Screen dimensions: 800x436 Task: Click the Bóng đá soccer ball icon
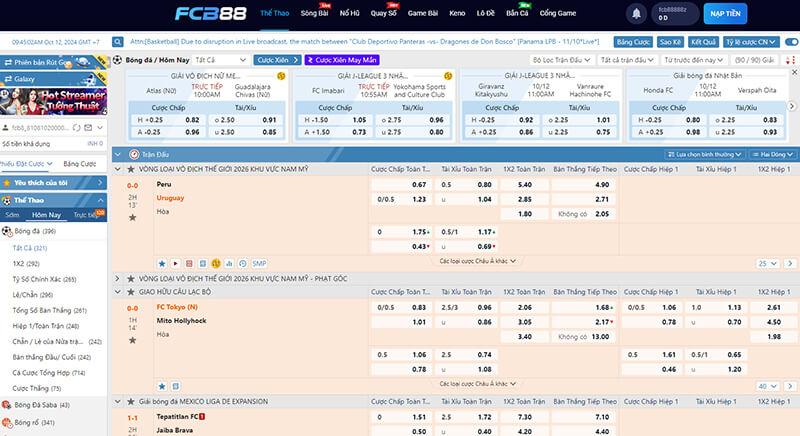7,231
